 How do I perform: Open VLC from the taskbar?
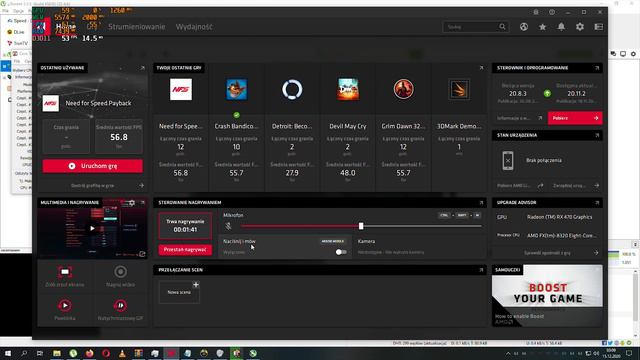click(x=122, y=353)
